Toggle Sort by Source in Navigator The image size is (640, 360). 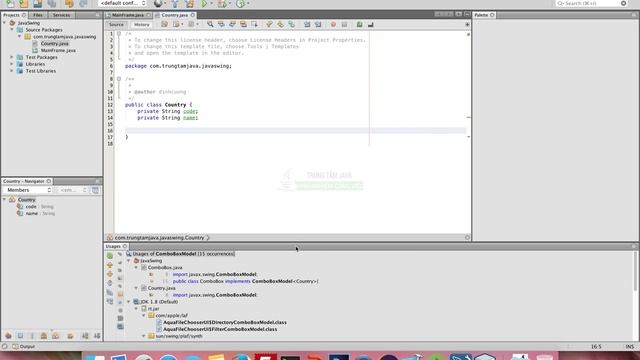tap(97, 336)
